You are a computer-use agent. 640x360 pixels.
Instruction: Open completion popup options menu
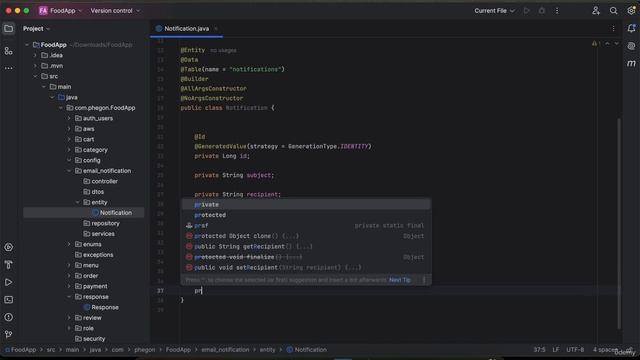pyautogui.click(x=424, y=280)
